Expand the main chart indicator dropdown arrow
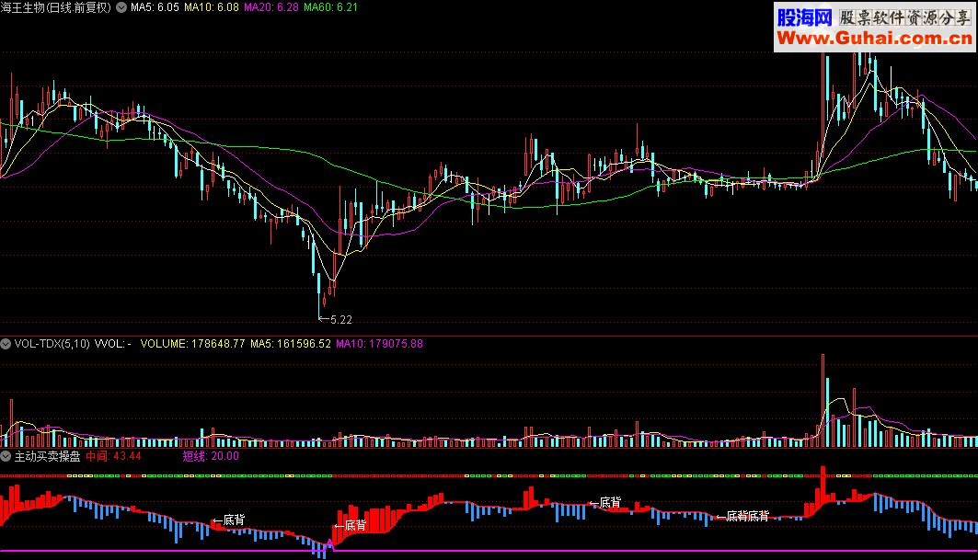 pyautogui.click(x=121, y=7)
